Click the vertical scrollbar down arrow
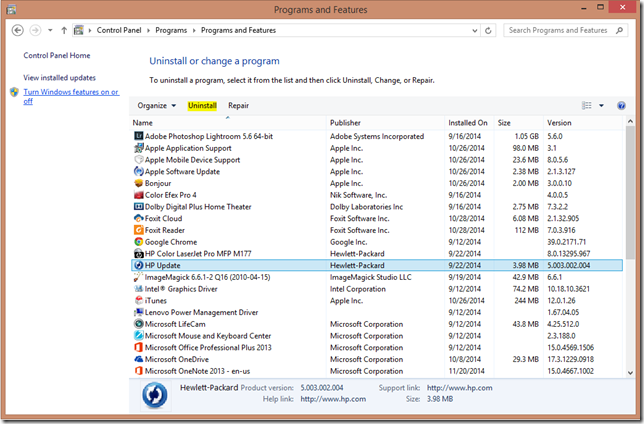The height and width of the screenshot is (424, 644). point(630,373)
